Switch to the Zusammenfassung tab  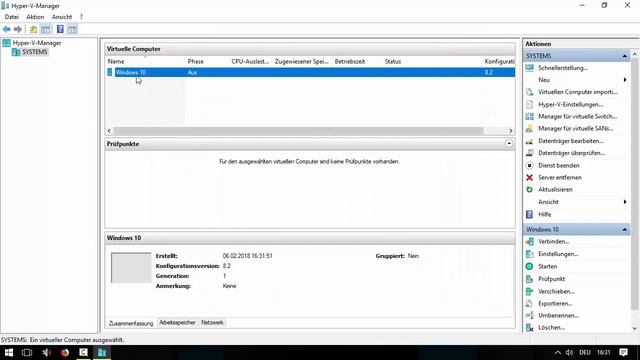point(131,323)
